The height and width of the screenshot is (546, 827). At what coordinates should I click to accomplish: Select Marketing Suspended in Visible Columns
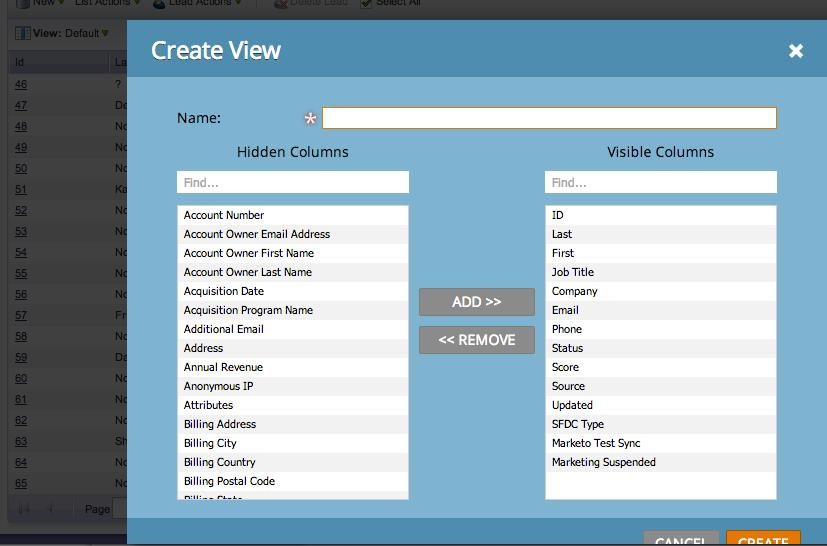[660, 462]
